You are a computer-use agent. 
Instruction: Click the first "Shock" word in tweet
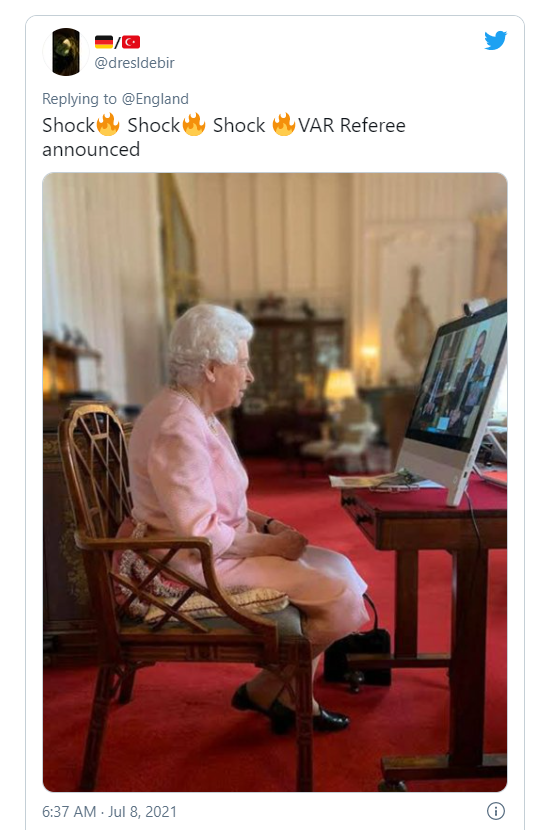[69, 125]
